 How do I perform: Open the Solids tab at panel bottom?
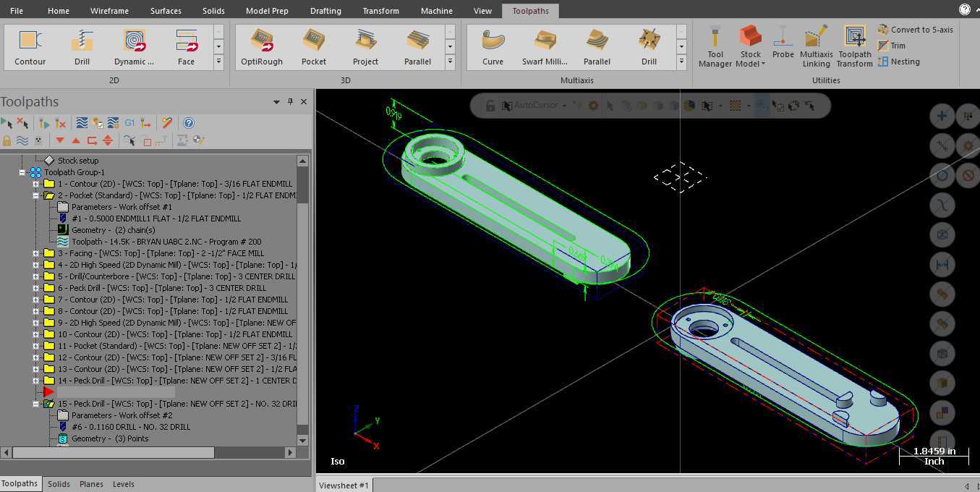point(59,484)
